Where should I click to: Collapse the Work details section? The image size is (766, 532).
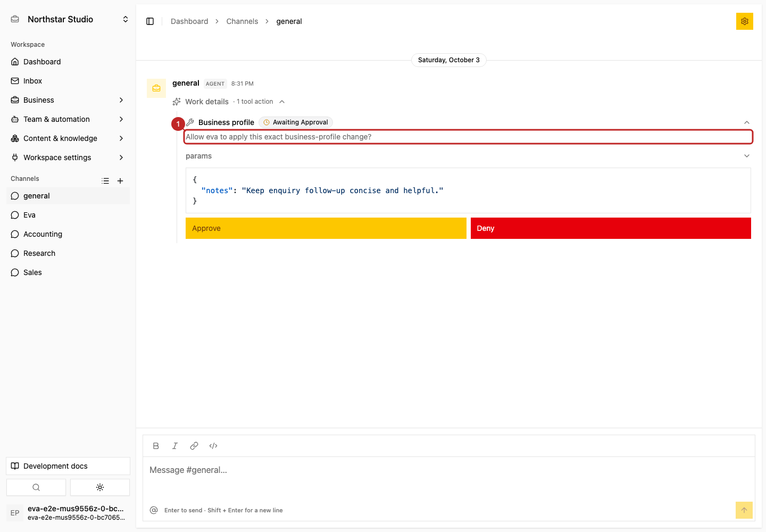pos(229,102)
